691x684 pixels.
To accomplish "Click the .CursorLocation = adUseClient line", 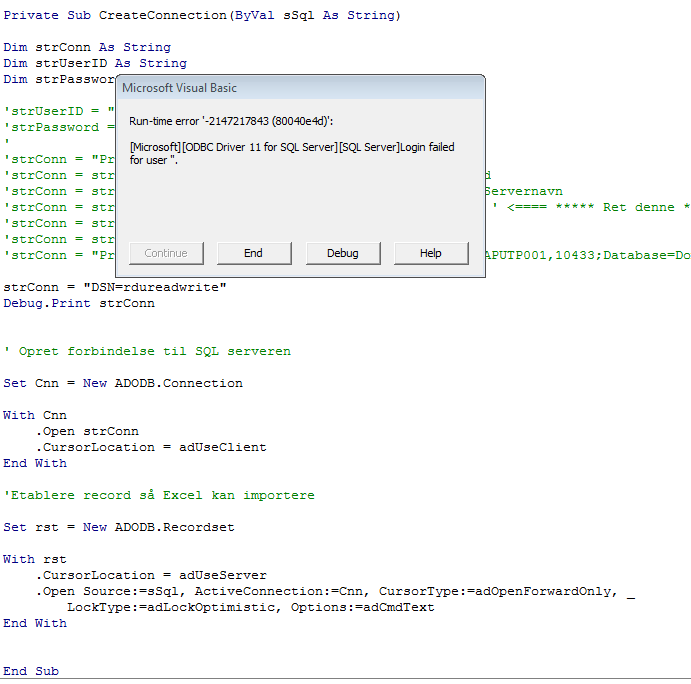I will 152,447.
